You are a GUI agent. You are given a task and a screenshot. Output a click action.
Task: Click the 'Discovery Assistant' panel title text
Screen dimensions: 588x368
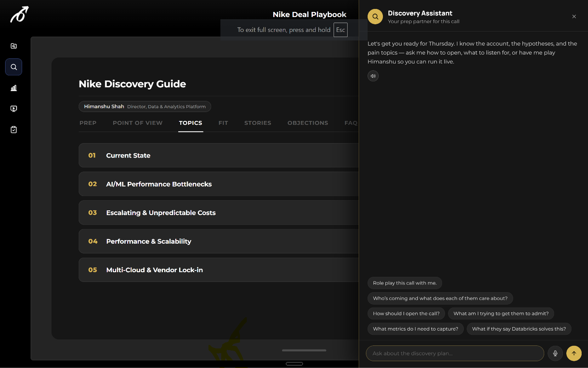[420, 13]
